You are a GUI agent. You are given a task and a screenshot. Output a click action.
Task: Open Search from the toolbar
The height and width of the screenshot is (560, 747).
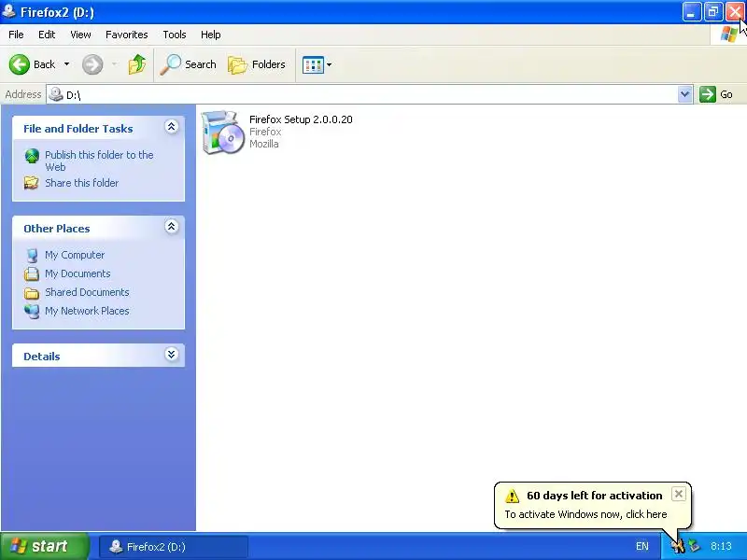188,64
